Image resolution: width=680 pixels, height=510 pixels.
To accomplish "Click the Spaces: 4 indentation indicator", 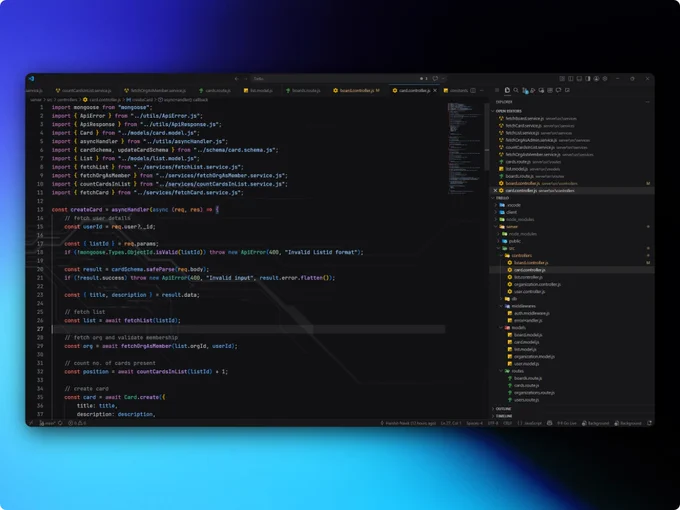I will point(474,423).
